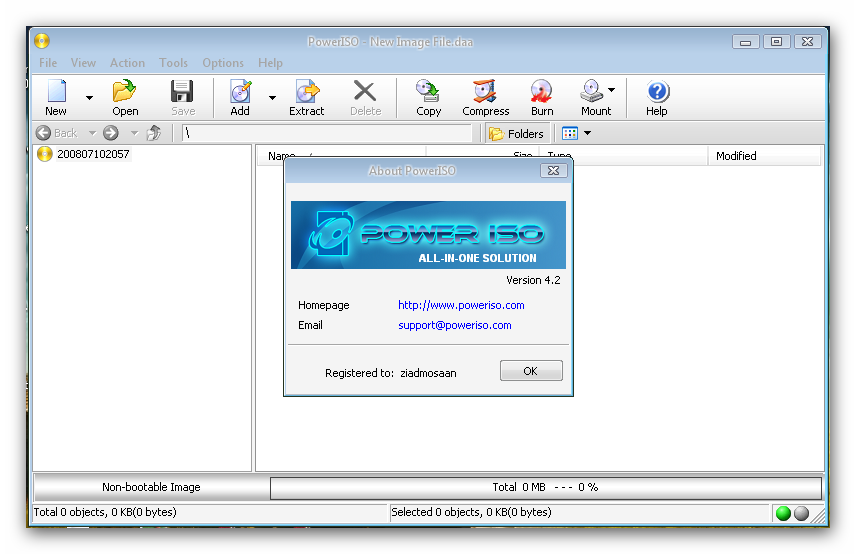Minimize the PowerISO window
The width and height of the screenshot is (856, 554).
tap(746, 41)
